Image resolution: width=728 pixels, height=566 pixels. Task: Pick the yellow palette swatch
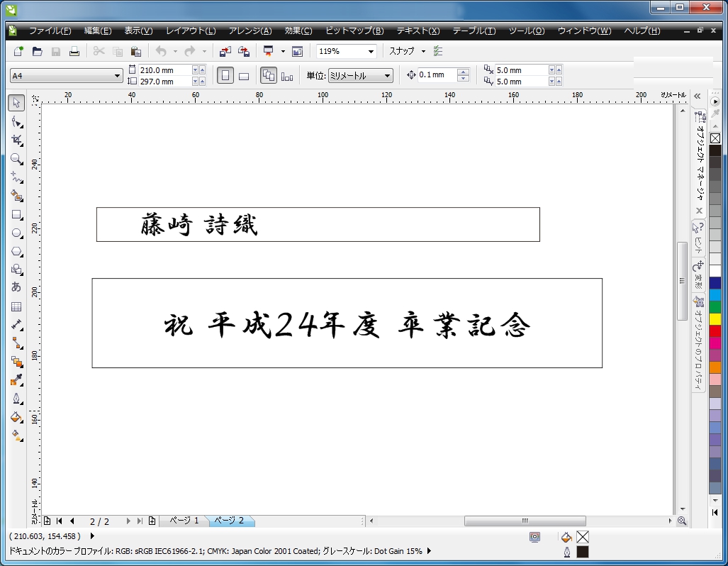(715, 318)
